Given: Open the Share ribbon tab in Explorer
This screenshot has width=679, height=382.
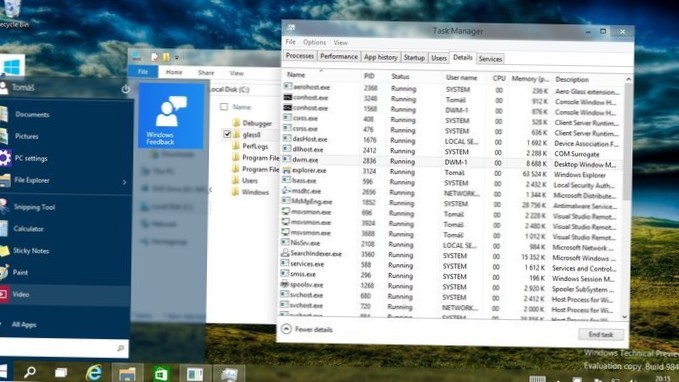Looking at the screenshot, I should tap(206, 73).
